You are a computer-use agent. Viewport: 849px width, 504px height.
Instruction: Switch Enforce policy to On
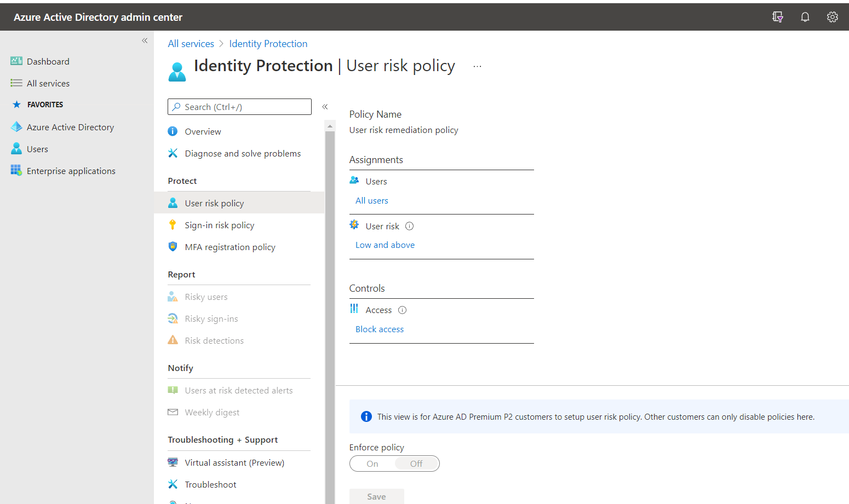pos(372,464)
